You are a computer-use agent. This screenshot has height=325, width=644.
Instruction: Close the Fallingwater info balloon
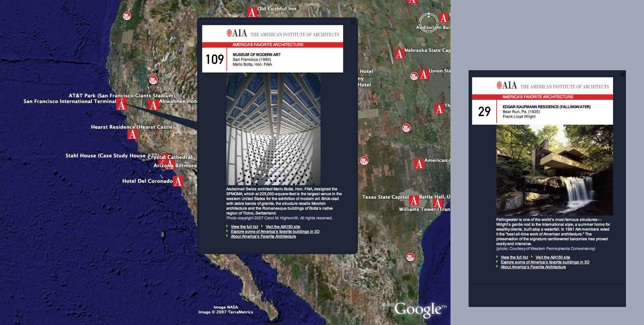tap(623, 74)
